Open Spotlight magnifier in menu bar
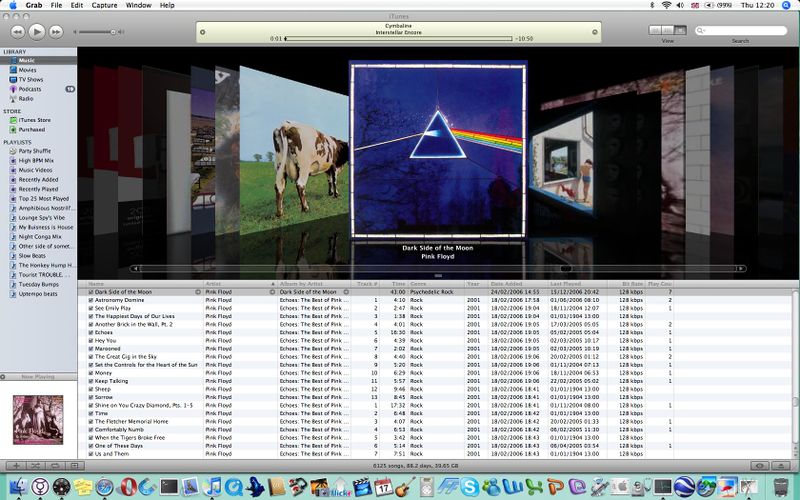 (x=786, y=5)
